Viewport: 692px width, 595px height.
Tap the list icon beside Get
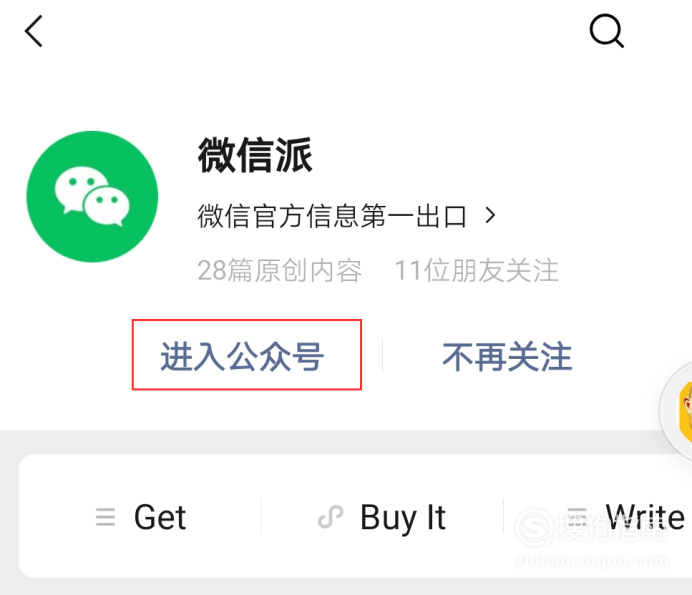[105, 517]
